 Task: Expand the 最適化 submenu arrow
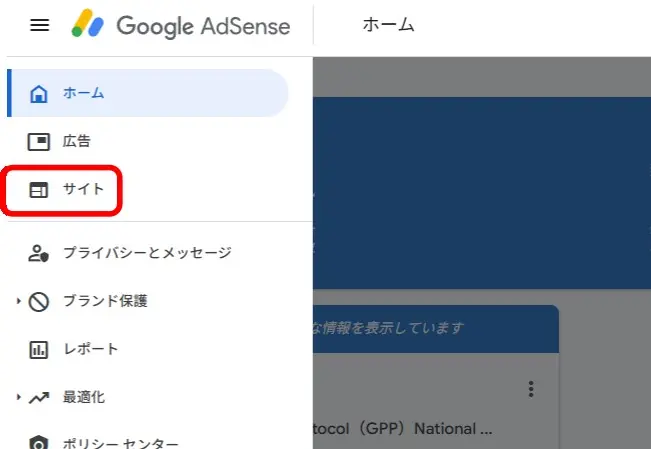19,397
